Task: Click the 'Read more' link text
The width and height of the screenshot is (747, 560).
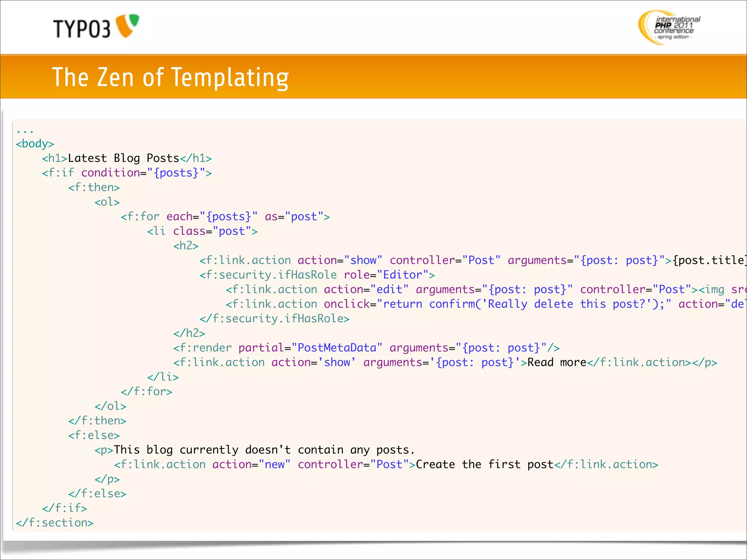Action: [x=557, y=362]
